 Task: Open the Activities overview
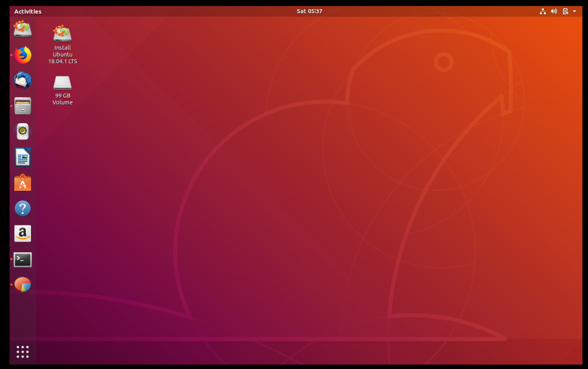coord(27,11)
